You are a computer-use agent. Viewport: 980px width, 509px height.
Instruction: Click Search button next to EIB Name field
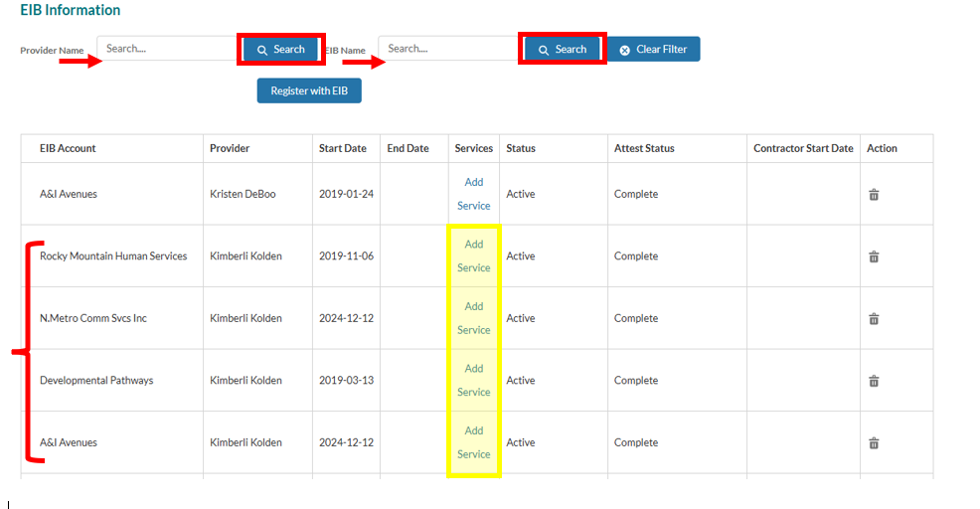[563, 50]
